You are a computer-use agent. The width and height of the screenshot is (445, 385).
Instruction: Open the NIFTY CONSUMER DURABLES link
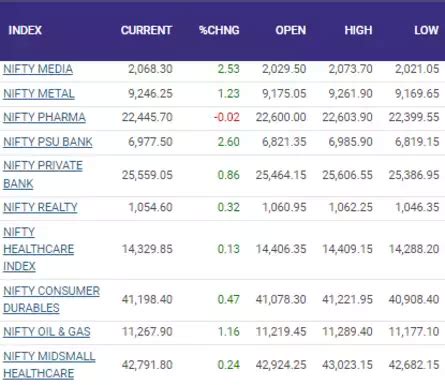51,299
